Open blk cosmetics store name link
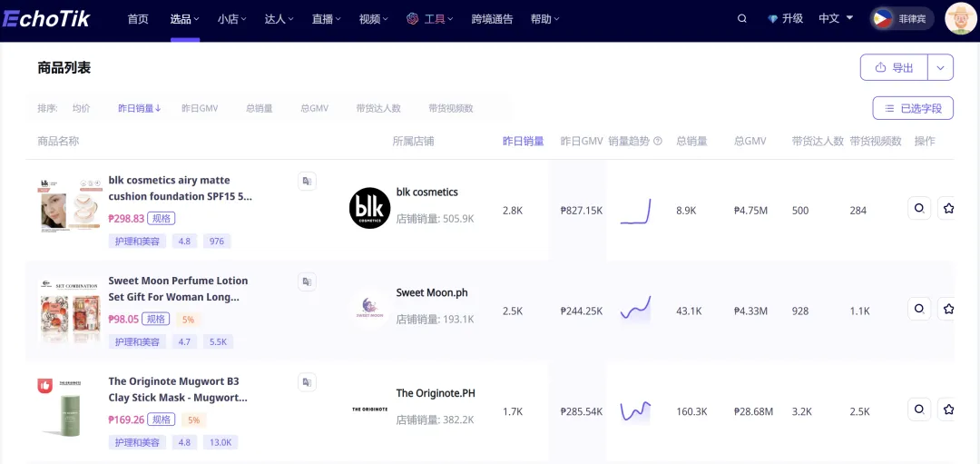The image size is (980, 464). 426,192
